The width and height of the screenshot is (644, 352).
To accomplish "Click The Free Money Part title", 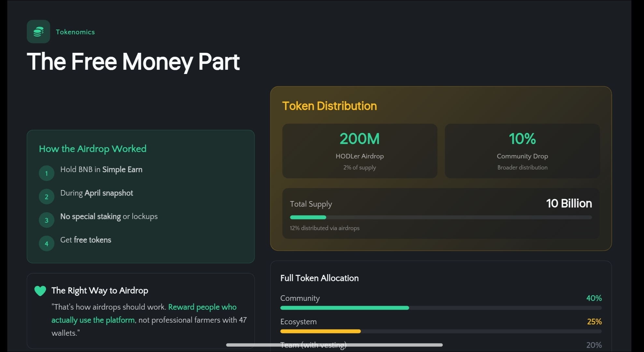I will pos(133,62).
